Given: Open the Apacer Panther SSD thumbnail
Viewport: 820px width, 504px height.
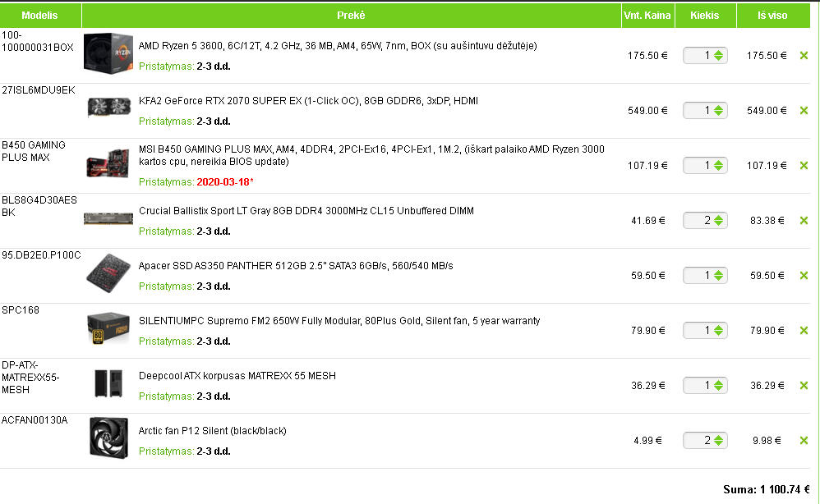Looking at the screenshot, I should (108, 273).
